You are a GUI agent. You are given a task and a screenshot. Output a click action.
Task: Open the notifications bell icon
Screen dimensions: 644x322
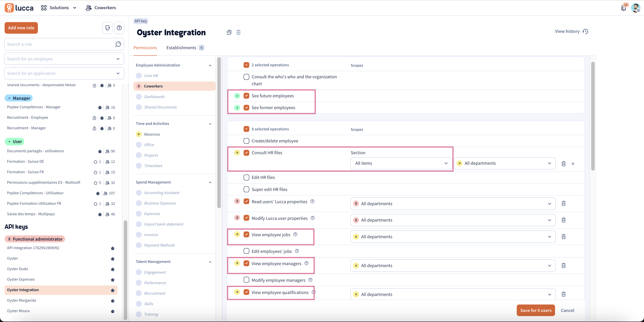click(624, 8)
